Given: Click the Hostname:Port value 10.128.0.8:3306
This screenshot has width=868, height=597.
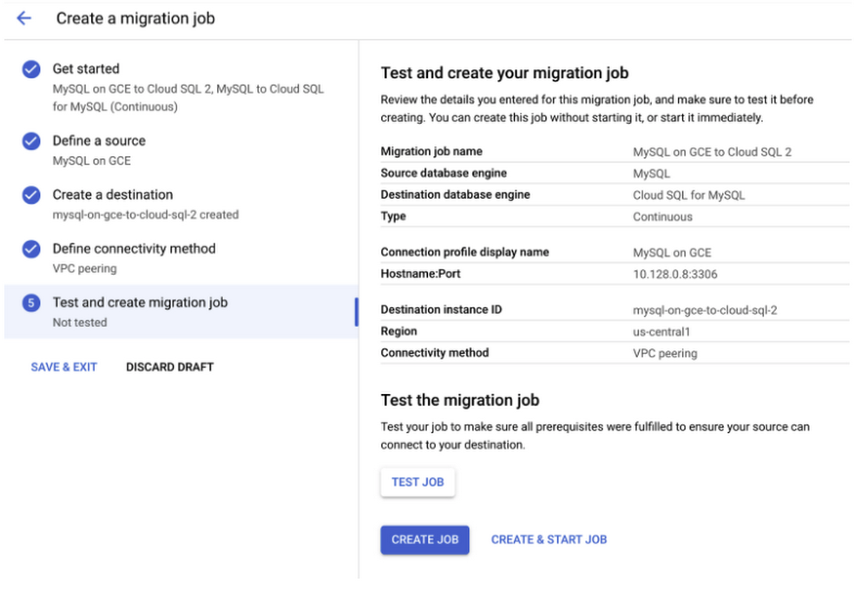Looking at the screenshot, I should click(674, 274).
